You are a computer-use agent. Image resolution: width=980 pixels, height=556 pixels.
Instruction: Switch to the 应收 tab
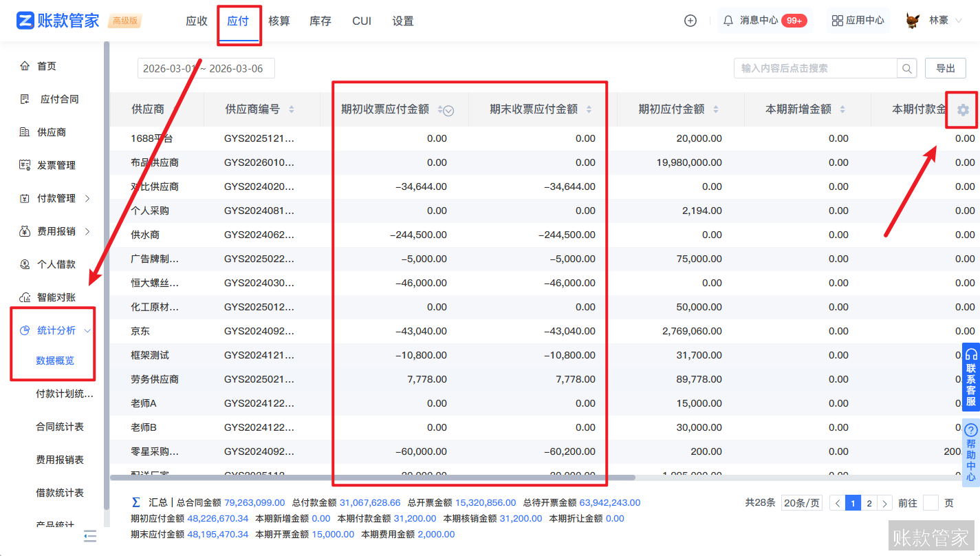[197, 21]
